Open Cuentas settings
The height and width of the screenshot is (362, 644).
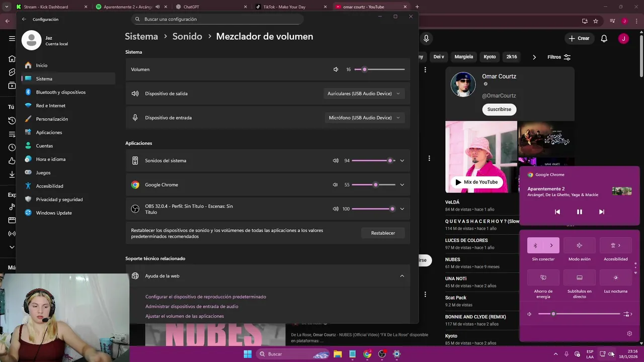click(68, 146)
